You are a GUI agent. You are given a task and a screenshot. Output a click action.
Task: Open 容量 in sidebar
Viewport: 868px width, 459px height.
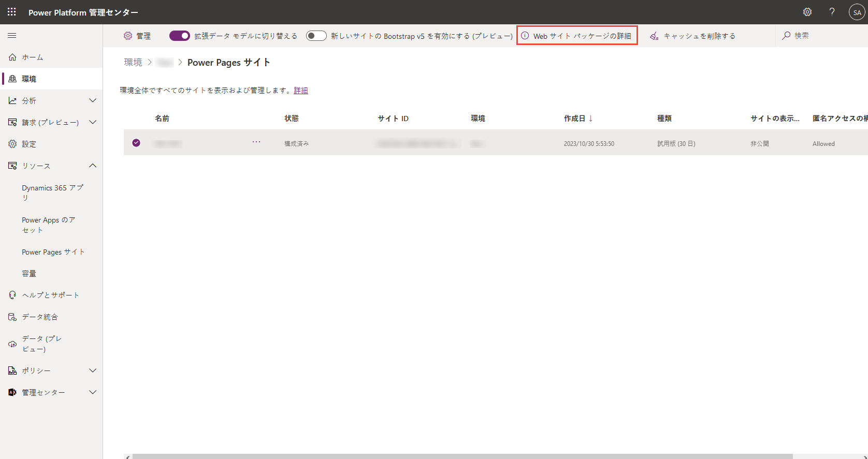[29, 274]
